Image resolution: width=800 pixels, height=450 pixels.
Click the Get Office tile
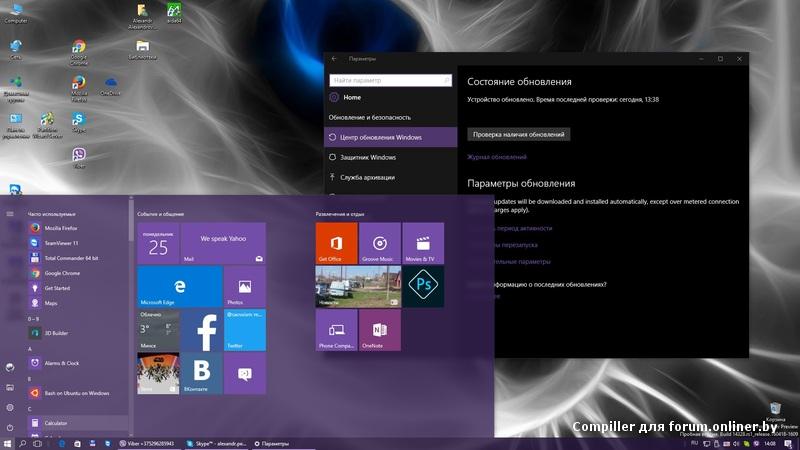click(336, 243)
